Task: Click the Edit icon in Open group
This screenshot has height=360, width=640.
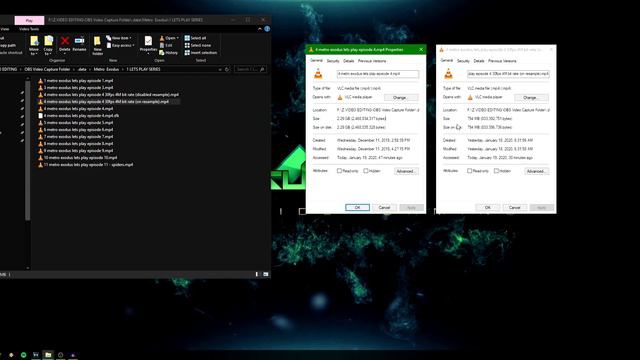Action: click(162, 45)
